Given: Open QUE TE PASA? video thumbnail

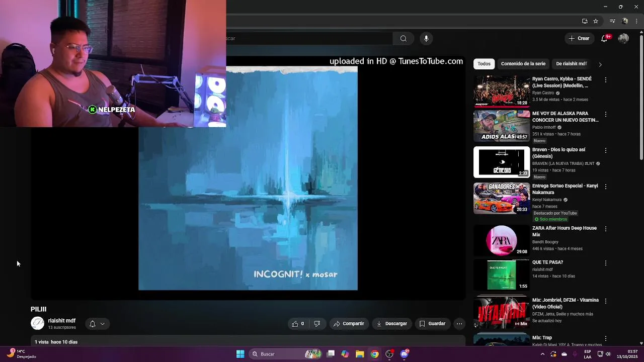Looking at the screenshot, I should click(502, 275).
